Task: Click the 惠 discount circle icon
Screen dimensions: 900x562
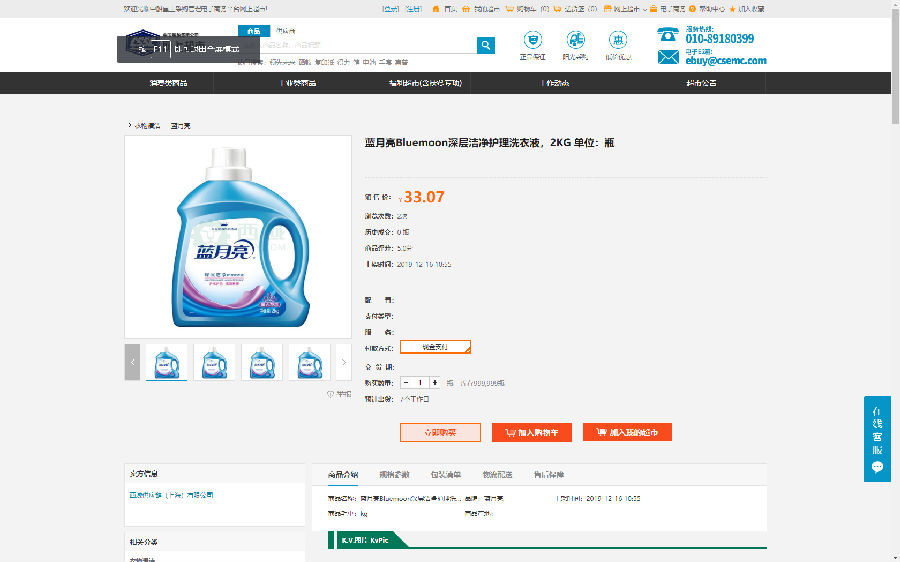Action: click(618, 40)
